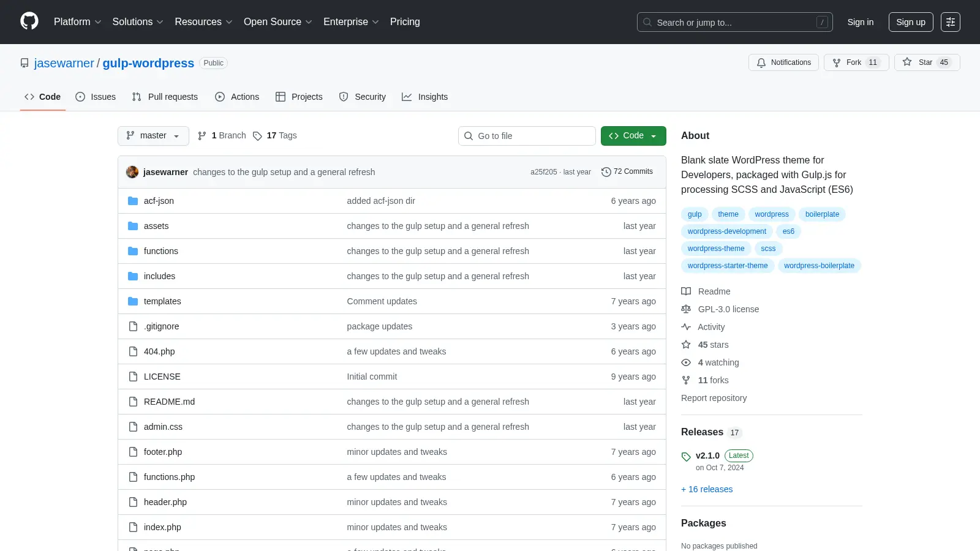Click the footer.php file icon
This screenshot has height=551, width=980.
pos(133,452)
